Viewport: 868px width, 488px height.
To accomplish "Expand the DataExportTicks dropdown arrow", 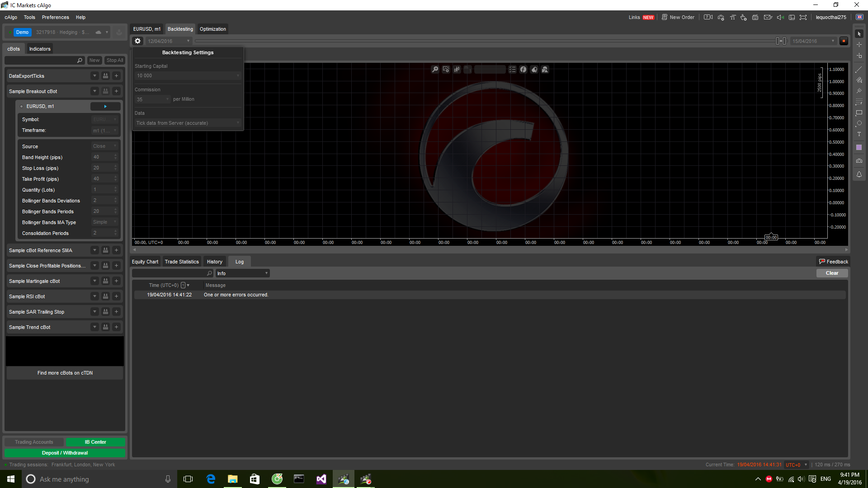I will 94,76.
